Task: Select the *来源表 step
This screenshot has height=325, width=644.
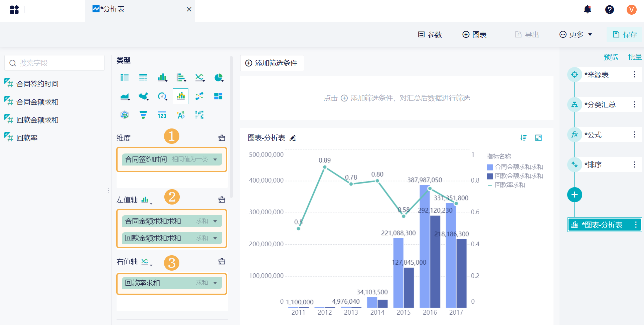Action: (605, 74)
